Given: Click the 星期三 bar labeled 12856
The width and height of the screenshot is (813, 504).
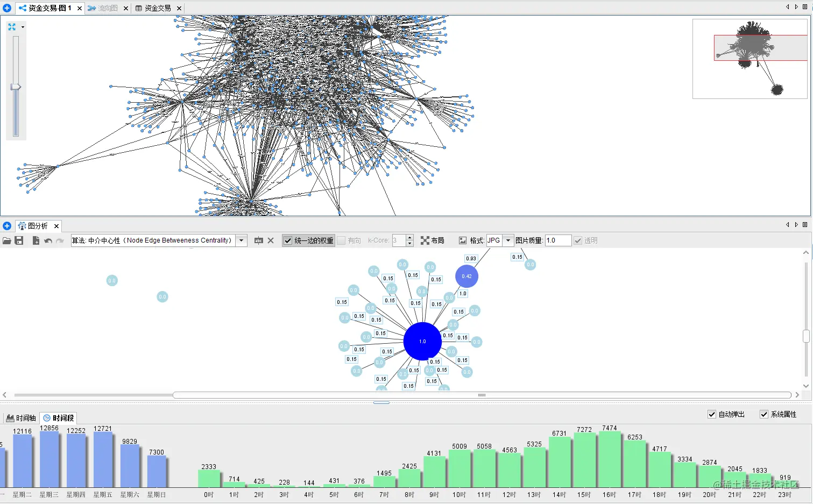Looking at the screenshot, I should click(49, 459).
